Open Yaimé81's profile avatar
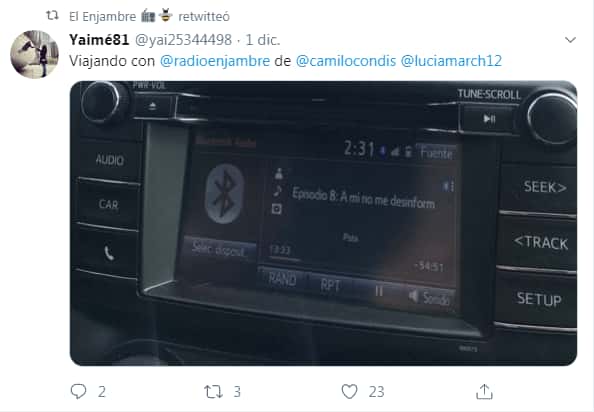The image size is (594, 412). click(34, 54)
